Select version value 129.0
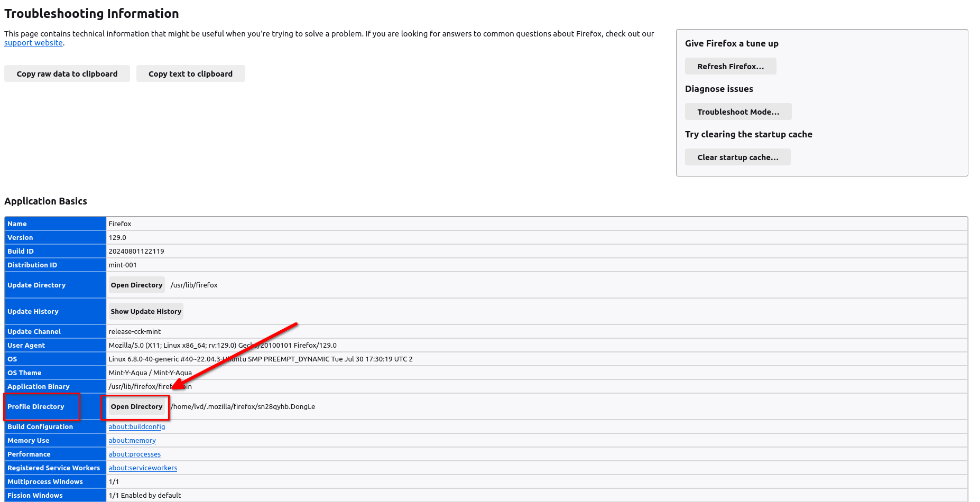980x502 pixels. click(x=117, y=237)
